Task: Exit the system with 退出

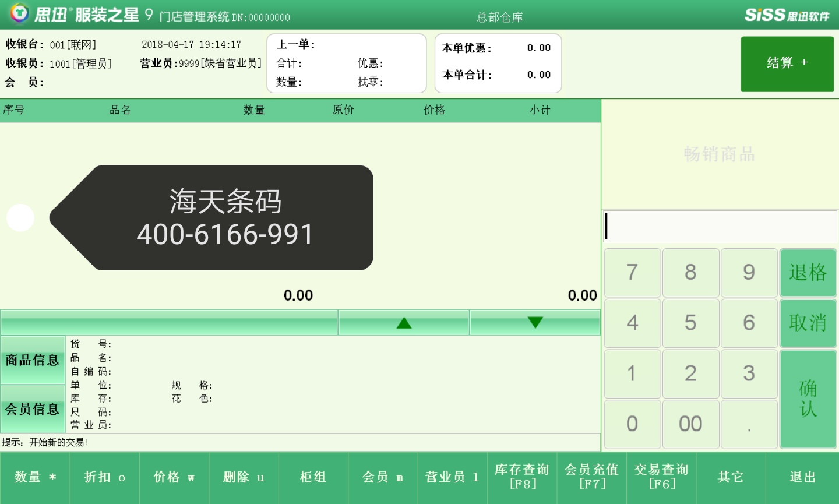Action: (x=802, y=477)
